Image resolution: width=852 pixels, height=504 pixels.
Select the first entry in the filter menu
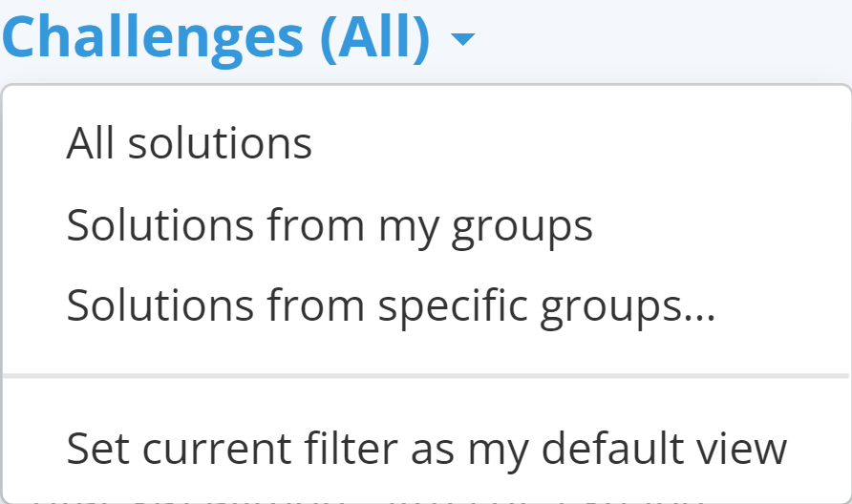tap(189, 143)
